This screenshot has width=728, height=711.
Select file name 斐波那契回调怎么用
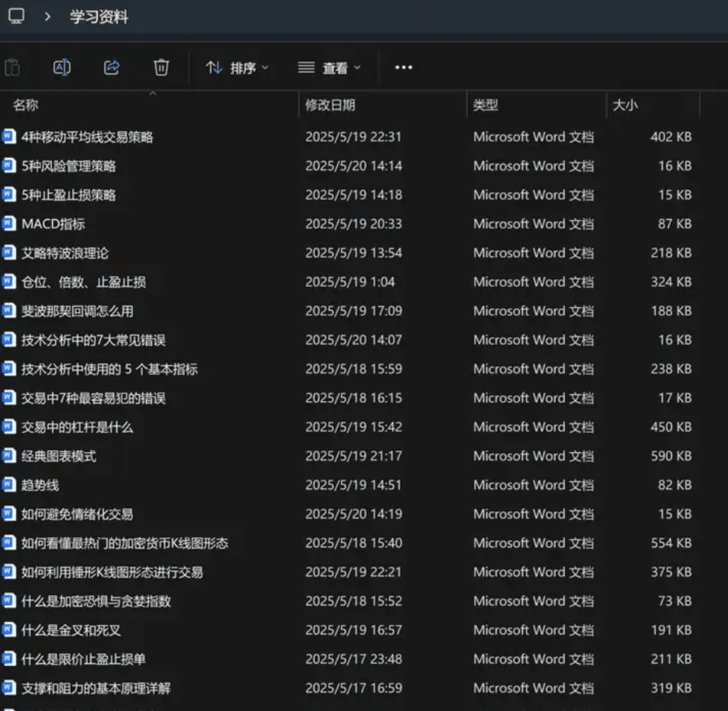[78, 311]
